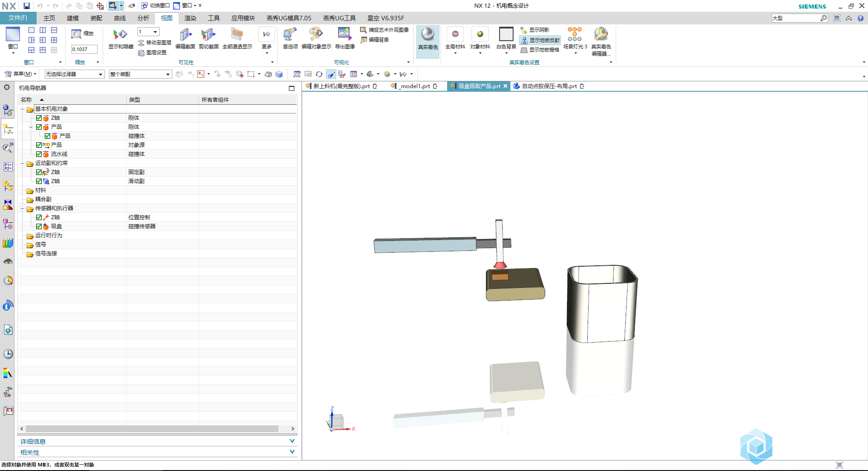Toggle 显示地板反射 button
This screenshot has width=868, height=471.
(x=540, y=40)
